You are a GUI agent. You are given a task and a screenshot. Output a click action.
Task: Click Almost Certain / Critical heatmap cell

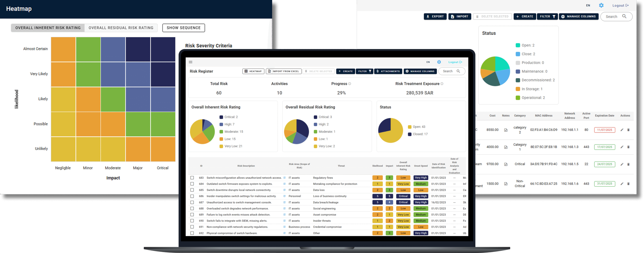(x=163, y=49)
